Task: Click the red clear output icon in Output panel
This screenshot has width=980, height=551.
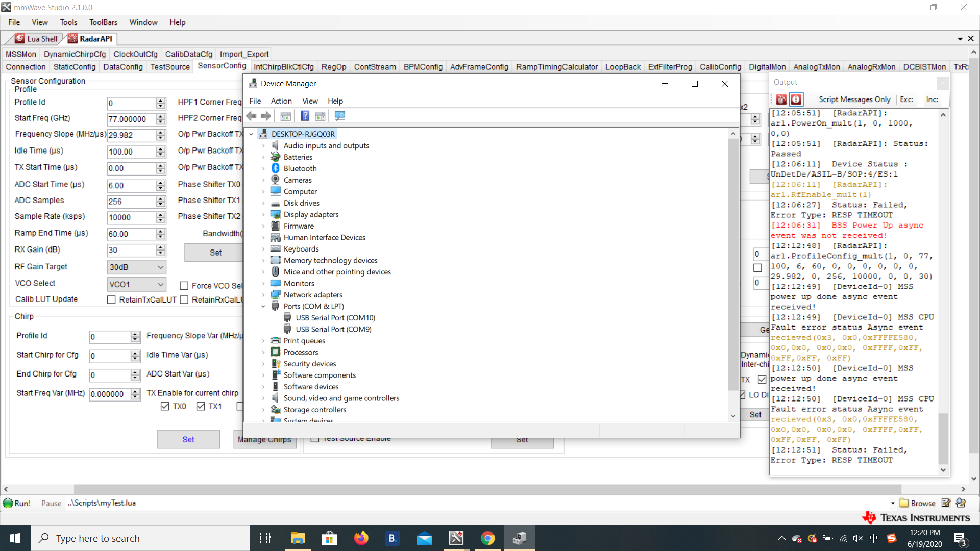Action: [781, 99]
